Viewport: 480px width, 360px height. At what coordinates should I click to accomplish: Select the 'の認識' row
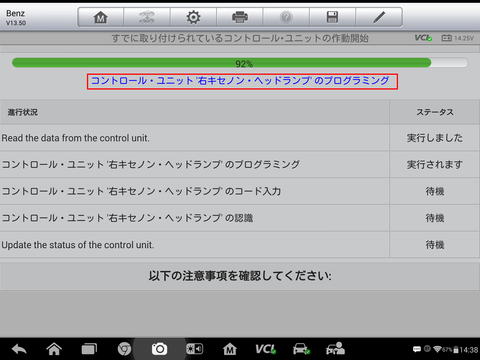(195, 218)
